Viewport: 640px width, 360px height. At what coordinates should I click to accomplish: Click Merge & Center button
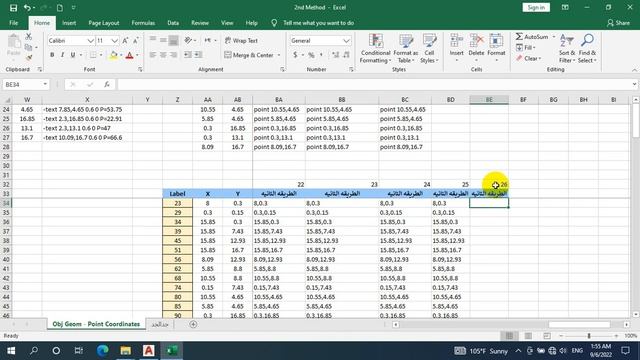click(249, 55)
